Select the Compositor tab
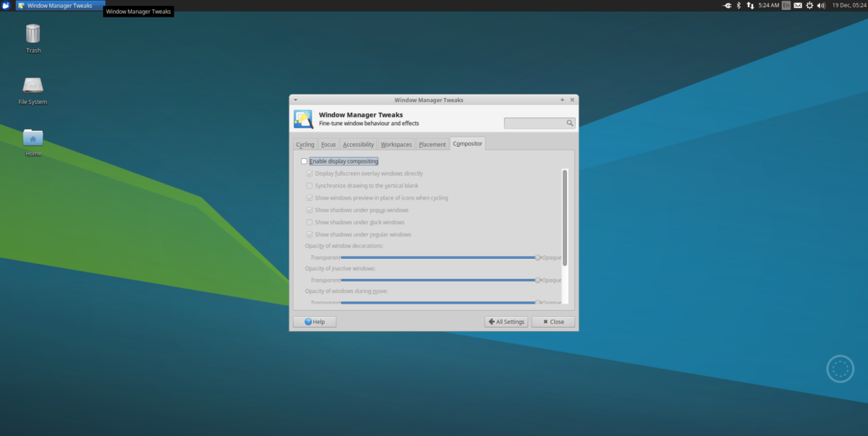The image size is (868, 436). tap(467, 144)
